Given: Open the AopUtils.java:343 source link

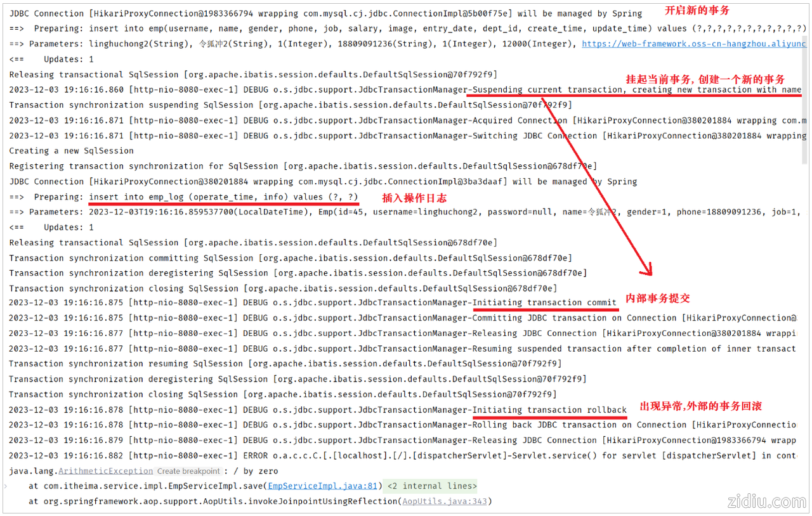Looking at the screenshot, I should click(x=445, y=501).
